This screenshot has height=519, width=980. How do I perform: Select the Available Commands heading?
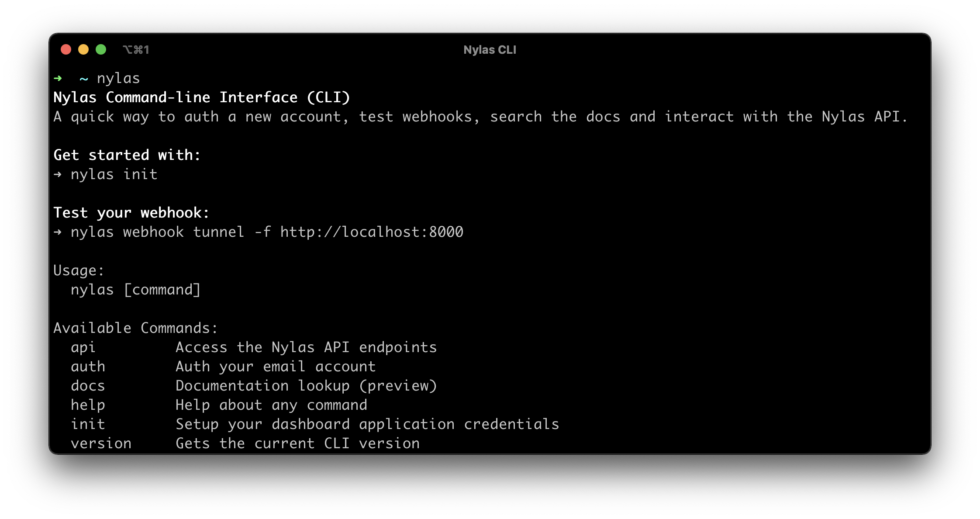point(135,328)
